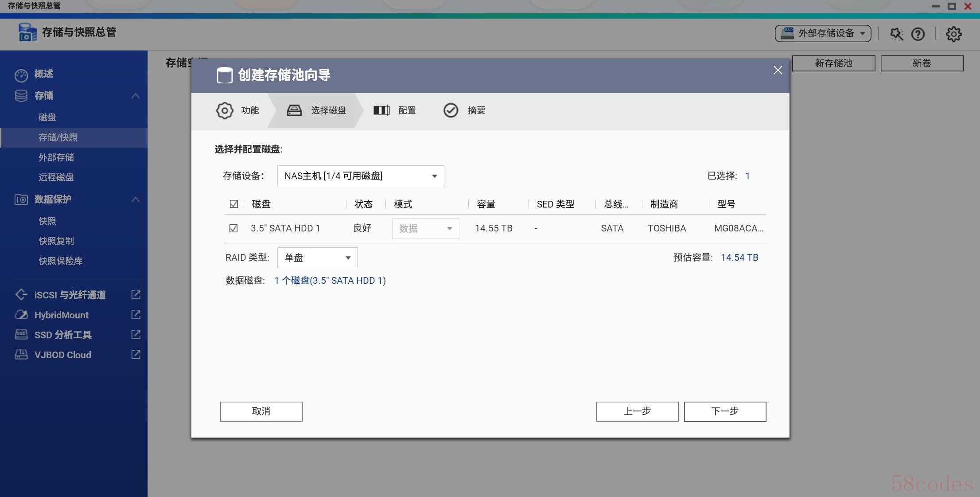
Task: Click the 磁盘 column header
Action: click(261, 204)
